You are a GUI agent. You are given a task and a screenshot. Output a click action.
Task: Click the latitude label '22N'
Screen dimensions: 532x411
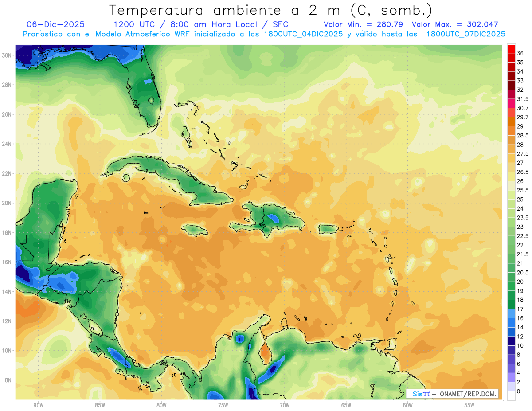click(x=7, y=173)
